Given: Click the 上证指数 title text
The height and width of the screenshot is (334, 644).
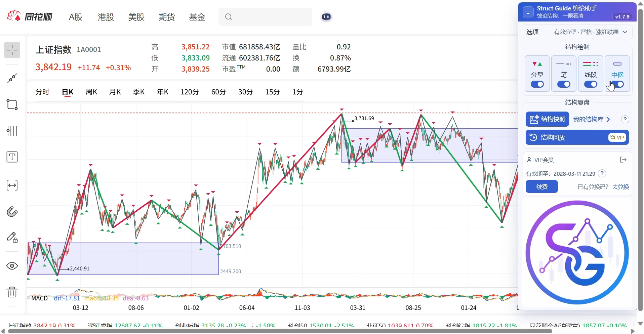Looking at the screenshot, I should [x=53, y=50].
